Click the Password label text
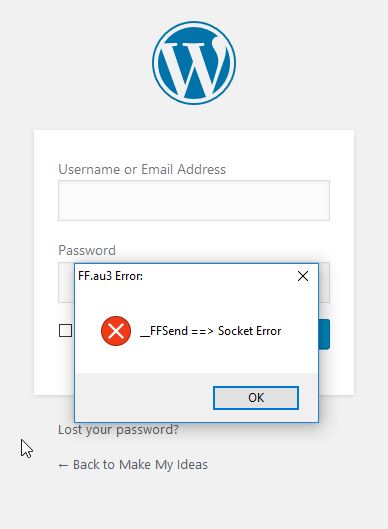 tap(87, 250)
